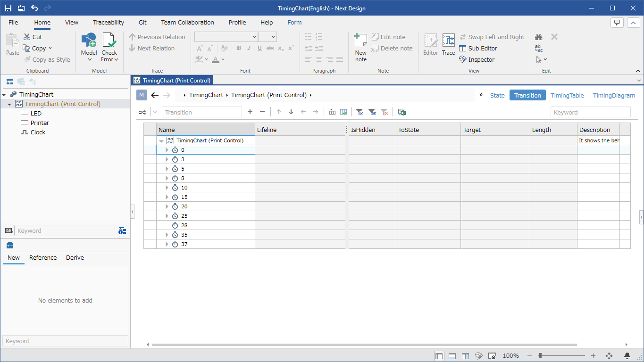
Task: Run the Check Error command
Action: [109, 47]
